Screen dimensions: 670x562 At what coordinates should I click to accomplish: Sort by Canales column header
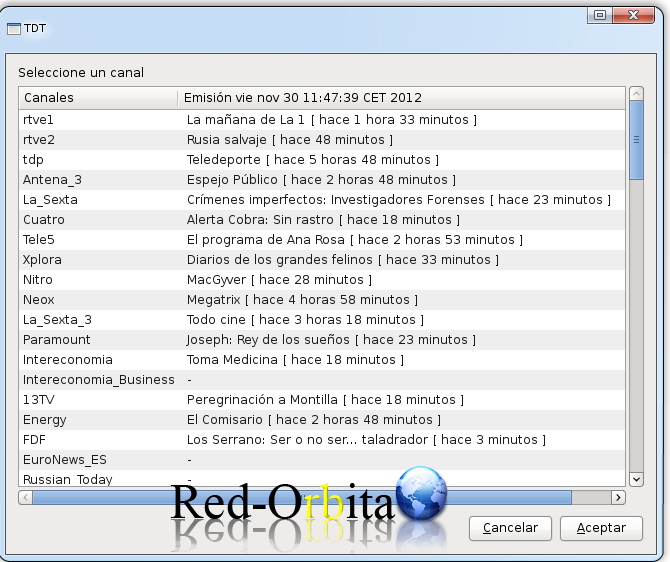98,97
